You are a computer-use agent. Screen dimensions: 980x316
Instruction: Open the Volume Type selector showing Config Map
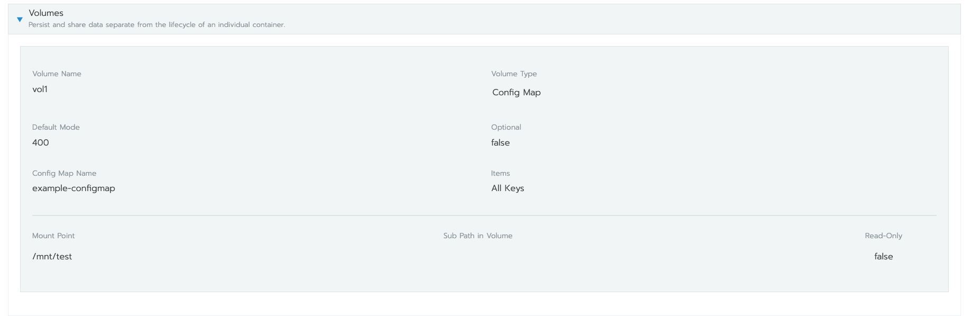point(516,92)
